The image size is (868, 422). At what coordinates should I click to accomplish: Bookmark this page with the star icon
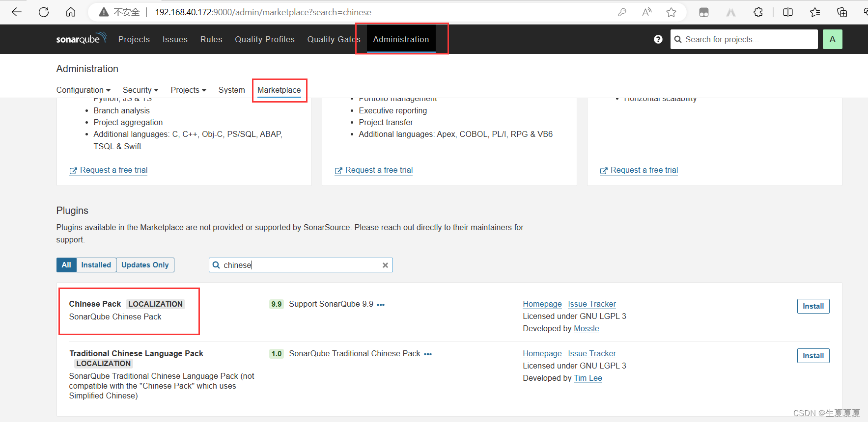coord(672,12)
